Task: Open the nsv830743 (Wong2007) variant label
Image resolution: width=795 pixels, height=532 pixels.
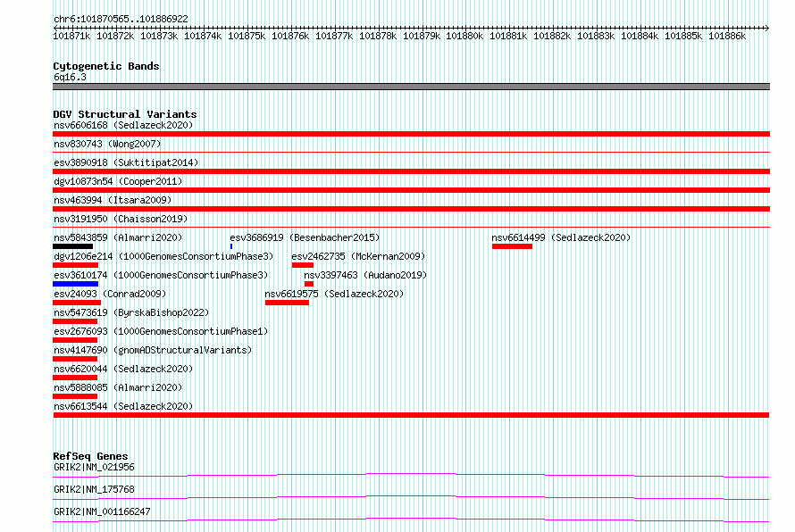Action: click(x=107, y=144)
